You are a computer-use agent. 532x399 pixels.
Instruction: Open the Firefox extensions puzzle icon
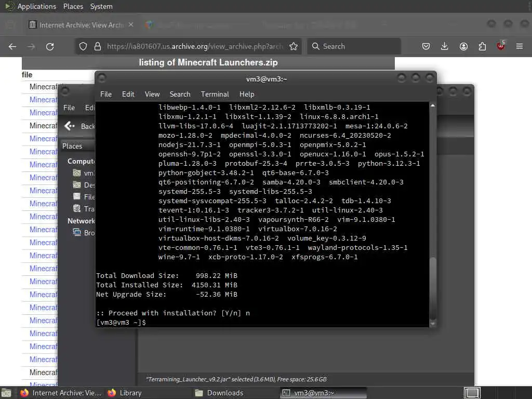click(482, 46)
